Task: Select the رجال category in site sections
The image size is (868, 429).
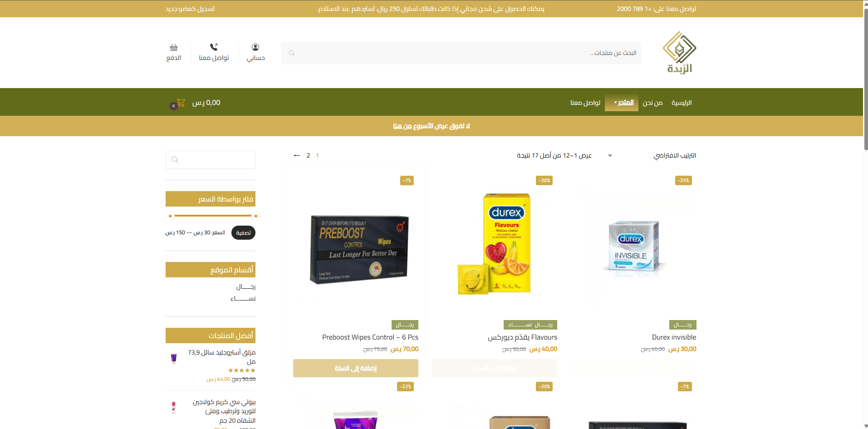Action: [x=245, y=287]
